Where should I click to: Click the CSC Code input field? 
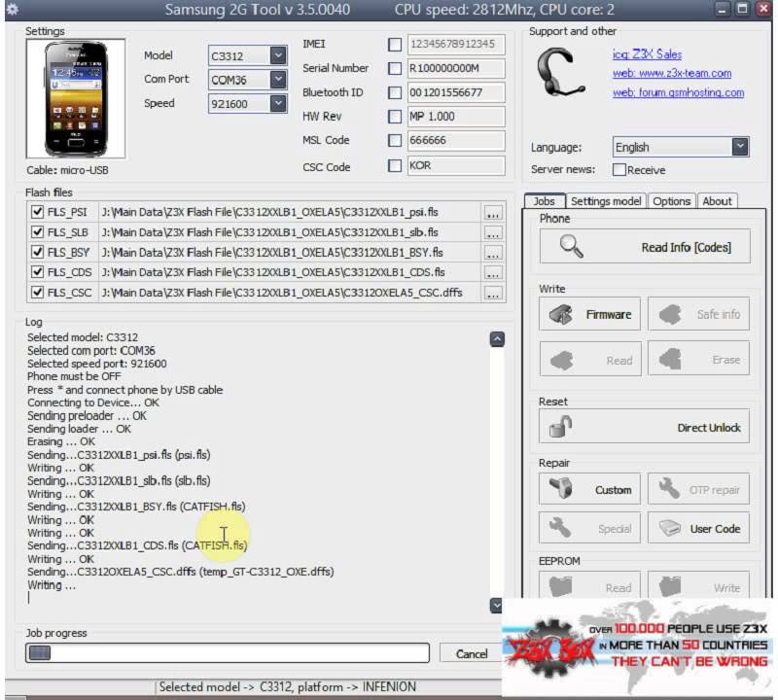[x=456, y=165]
